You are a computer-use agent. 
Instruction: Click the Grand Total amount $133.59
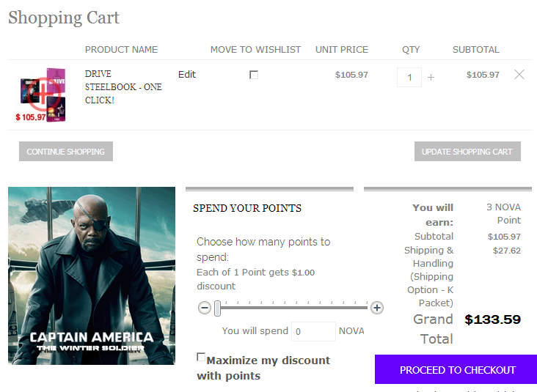[x=492, y=319]
